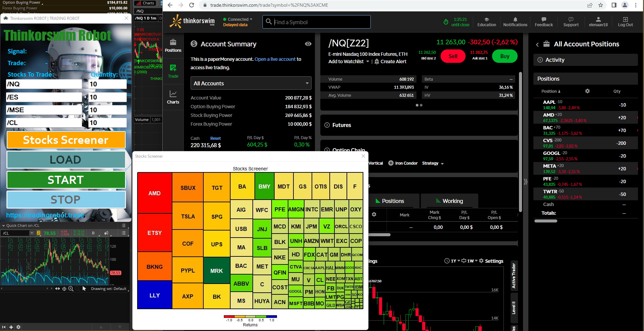Click the chart Settings gear
Viewport: 644px width, 331px height.
coord(481,261)
